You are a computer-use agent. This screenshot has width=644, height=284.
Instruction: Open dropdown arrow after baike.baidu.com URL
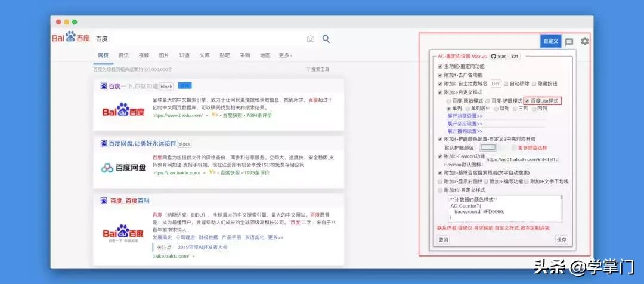coord(193,257)
